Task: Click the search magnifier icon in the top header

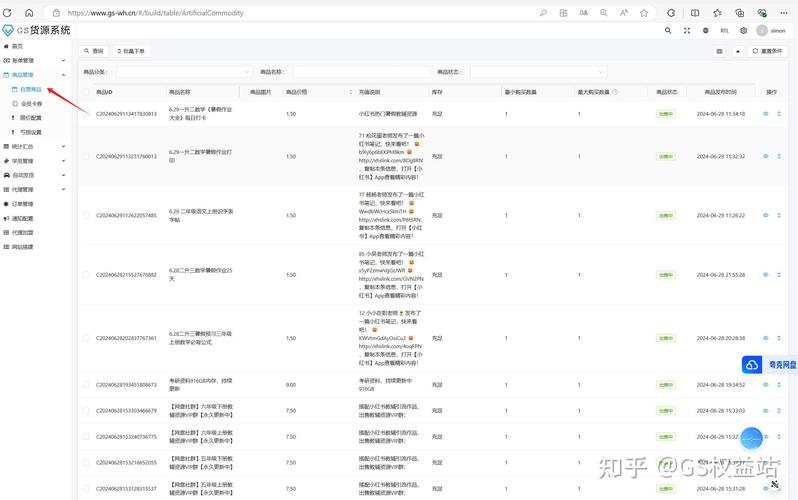Action: click(668, 31)
